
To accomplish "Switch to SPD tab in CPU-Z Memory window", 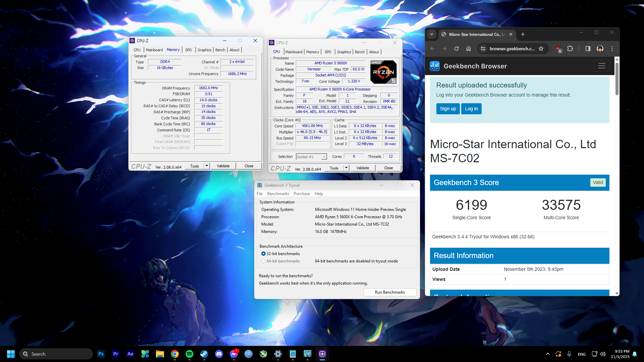I will (189, 50).
